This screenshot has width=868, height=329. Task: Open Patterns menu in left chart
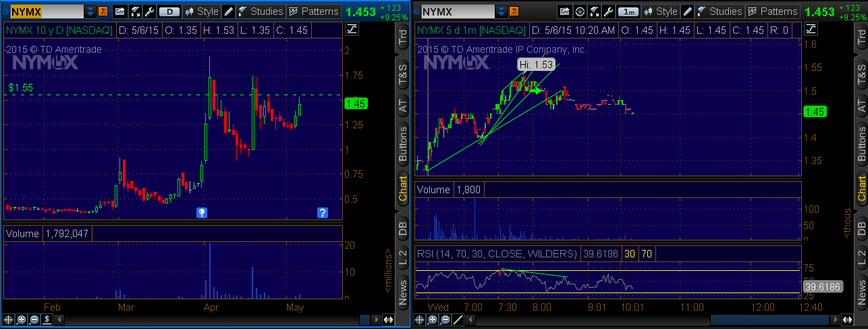coord(314,11)
